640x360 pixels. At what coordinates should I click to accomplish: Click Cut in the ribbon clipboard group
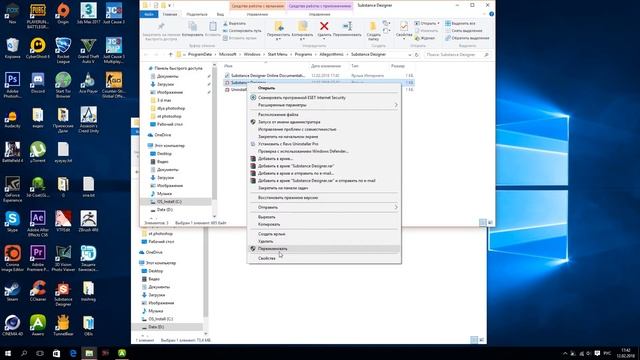234,23
